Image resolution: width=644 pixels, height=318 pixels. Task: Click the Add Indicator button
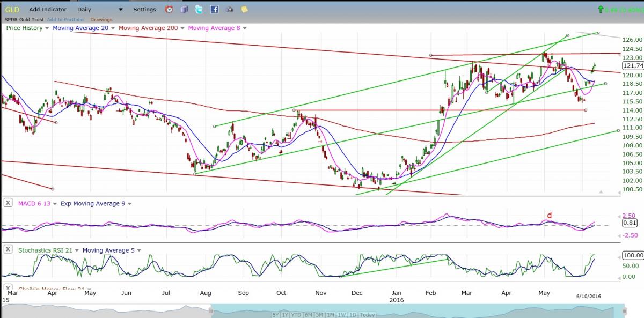(x=48, y=9)
